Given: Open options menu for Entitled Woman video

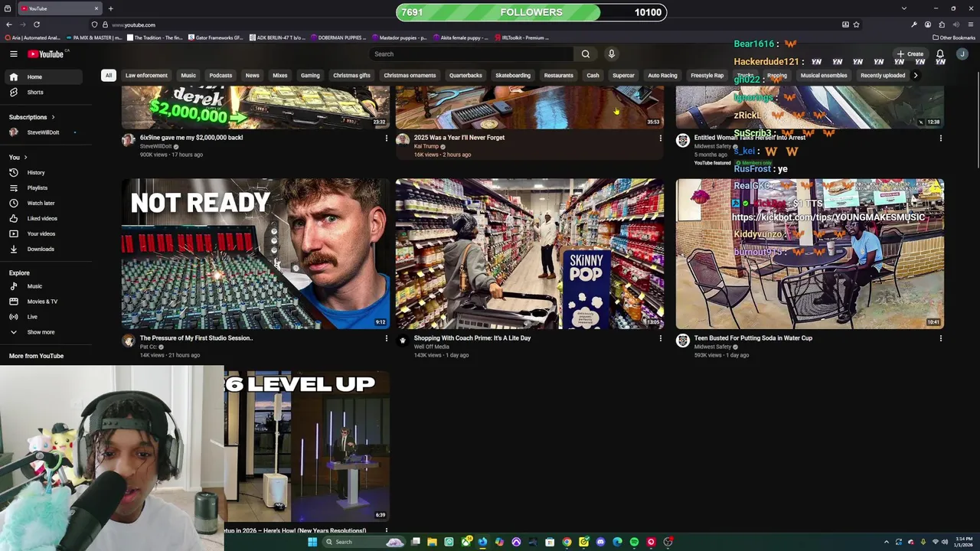Looking at the screenshot, I should pos(940,139).
